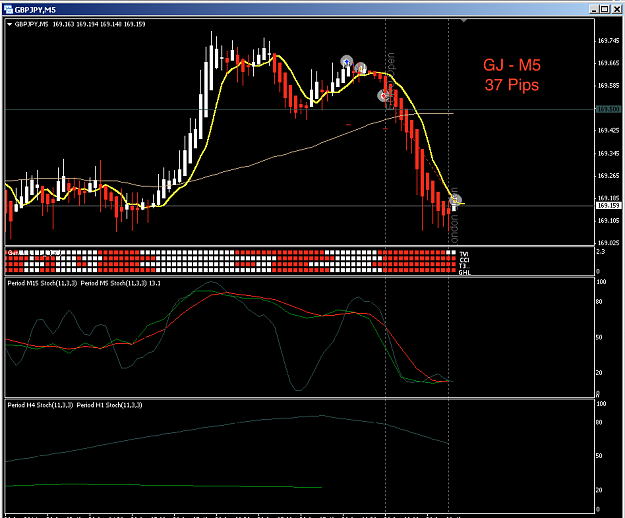Click the chart window icon in the title bar
Screen dimensions: 625x518
8,10
